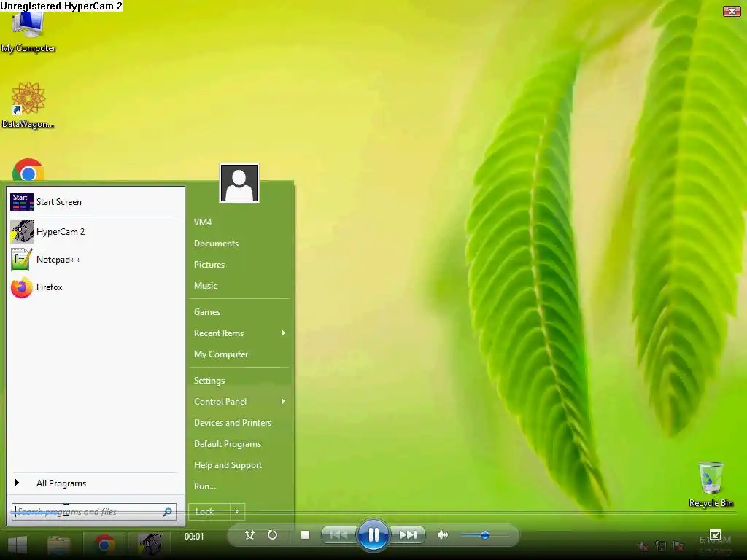Open My Computer in the start menu
The width and height of the screenshot is (747, 560).
[220, 354]
